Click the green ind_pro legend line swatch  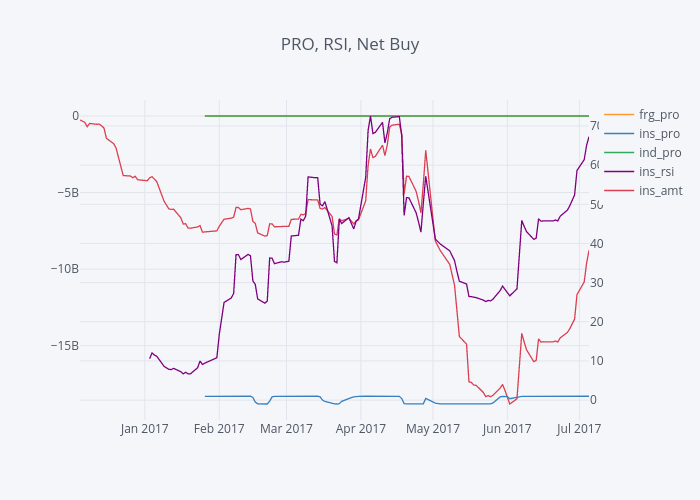coord(619,152)
